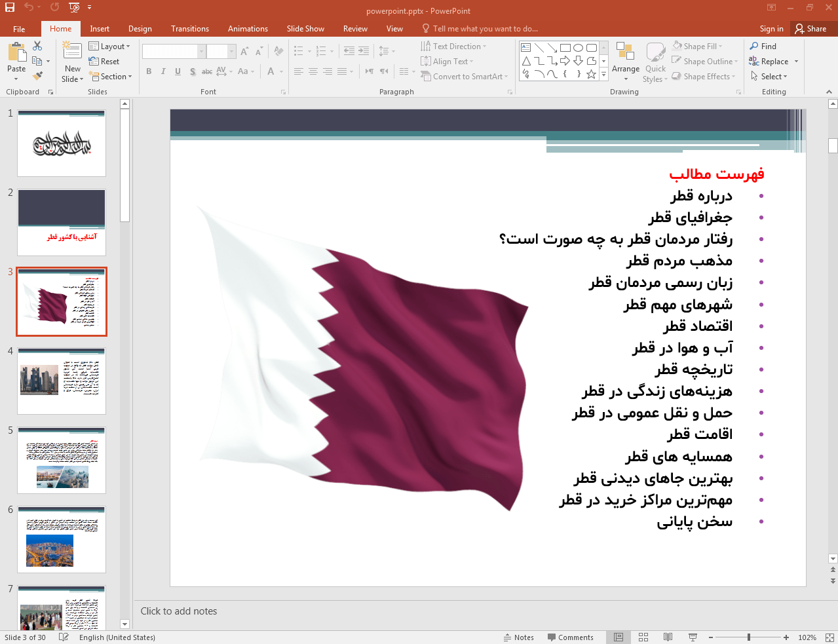Click the Sign in link
The image size is (838, 644).
(x=771, y=28)
